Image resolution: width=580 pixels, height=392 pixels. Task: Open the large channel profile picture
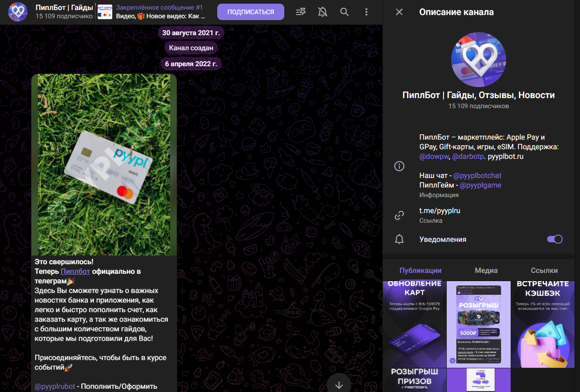coord(479,59)
